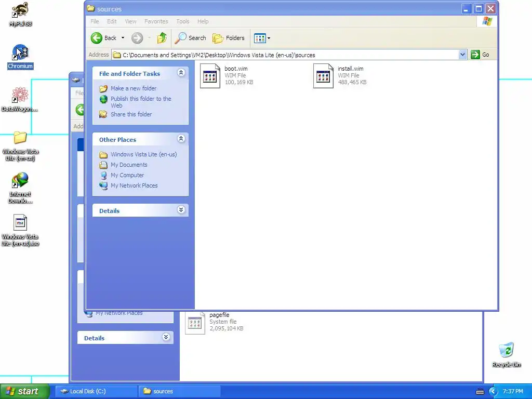The width and height of the screenshot is (532, 399).
Task: Open the Edit menu
Action: pyautogui.click(x=112, y=21)
